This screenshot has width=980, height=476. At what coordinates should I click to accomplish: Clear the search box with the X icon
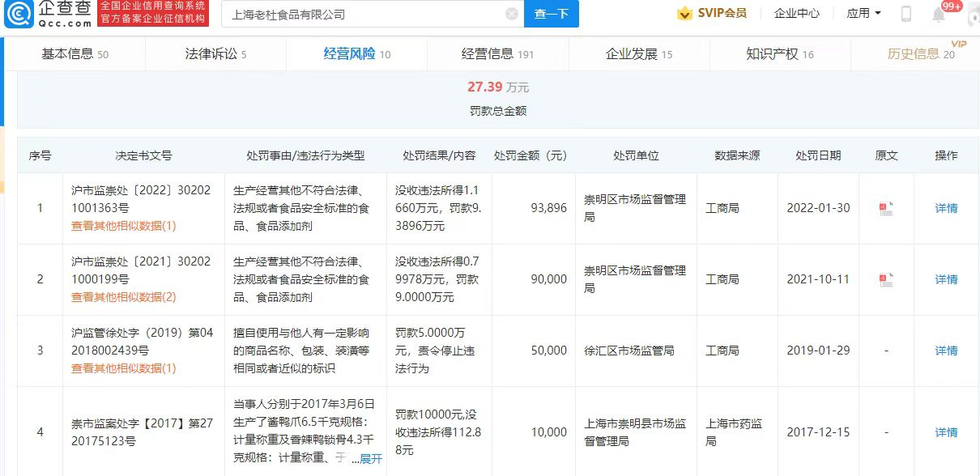[x=512, y=14]
